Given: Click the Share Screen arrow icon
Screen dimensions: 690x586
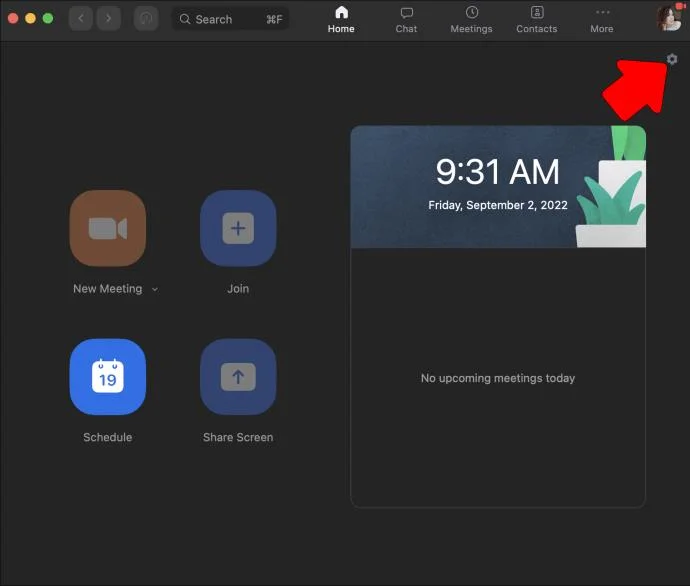Looking at the screenshot, I should (238, 377).
